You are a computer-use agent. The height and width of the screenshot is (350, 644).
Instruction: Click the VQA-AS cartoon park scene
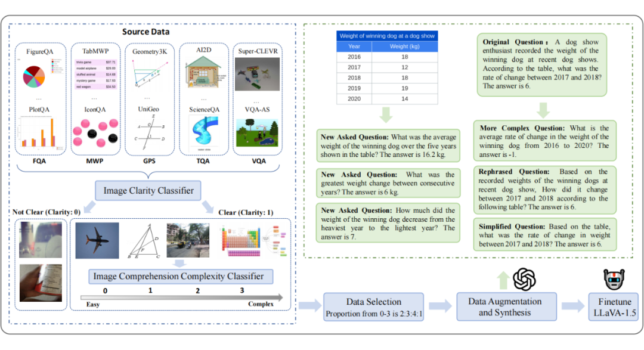(x=257, y=133)
